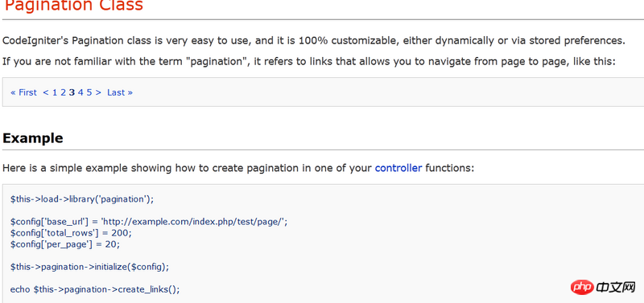Open page 4 in the pagination example
644x303 pixels.
click(80, 92)
